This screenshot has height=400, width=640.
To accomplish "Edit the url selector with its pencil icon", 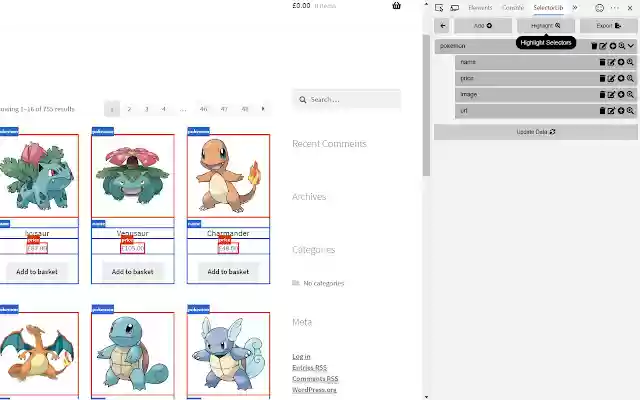I will coord(611,111).
